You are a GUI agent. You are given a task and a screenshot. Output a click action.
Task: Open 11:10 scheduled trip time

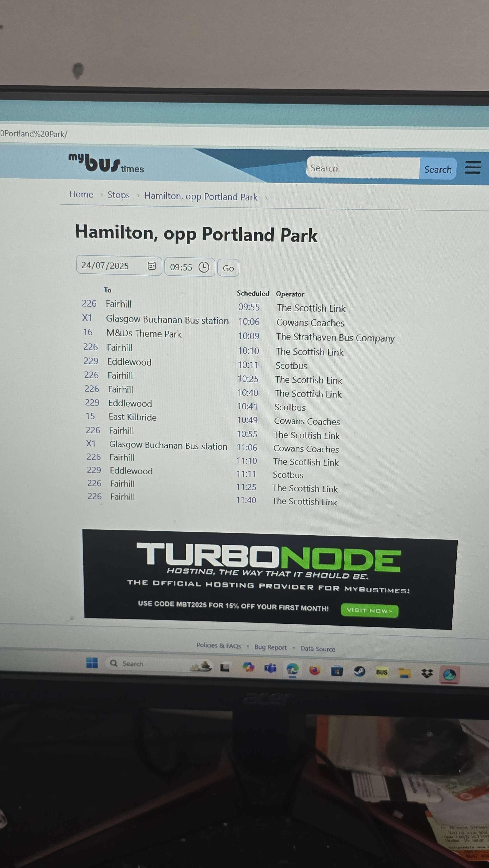coord(247,461)
